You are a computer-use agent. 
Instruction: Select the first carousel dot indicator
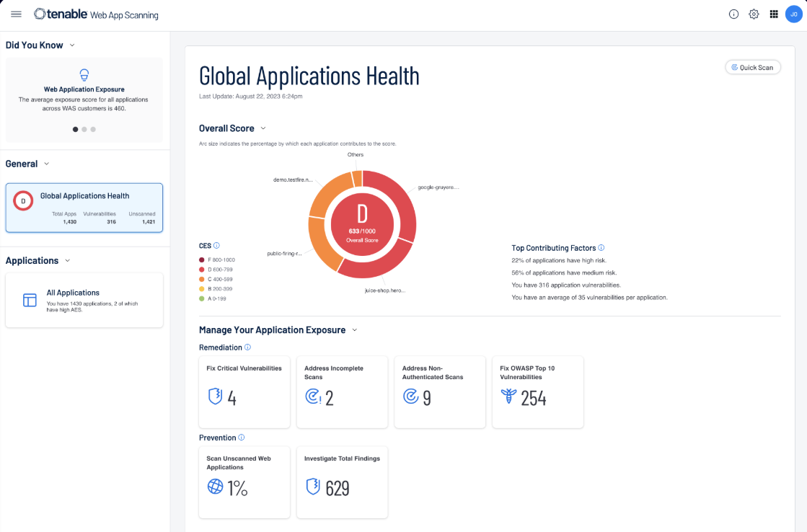coord(76,130)
